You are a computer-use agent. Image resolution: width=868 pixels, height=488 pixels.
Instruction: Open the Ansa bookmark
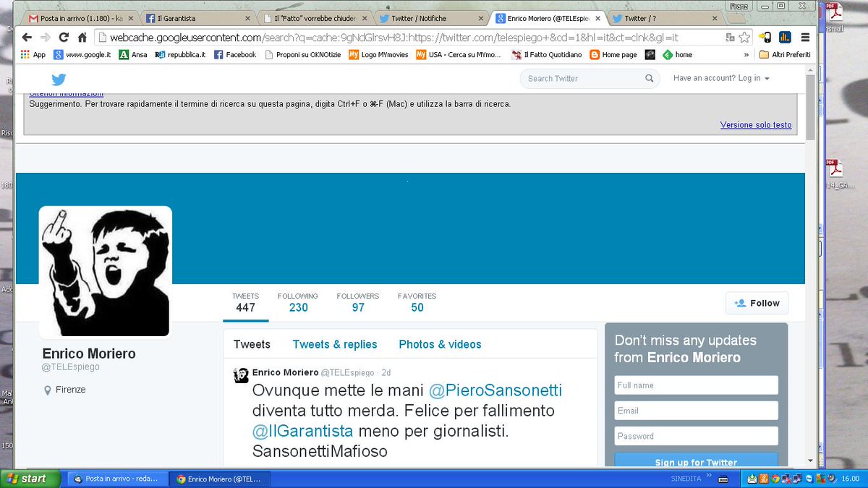pyautogui.click(x=132, y=54)
